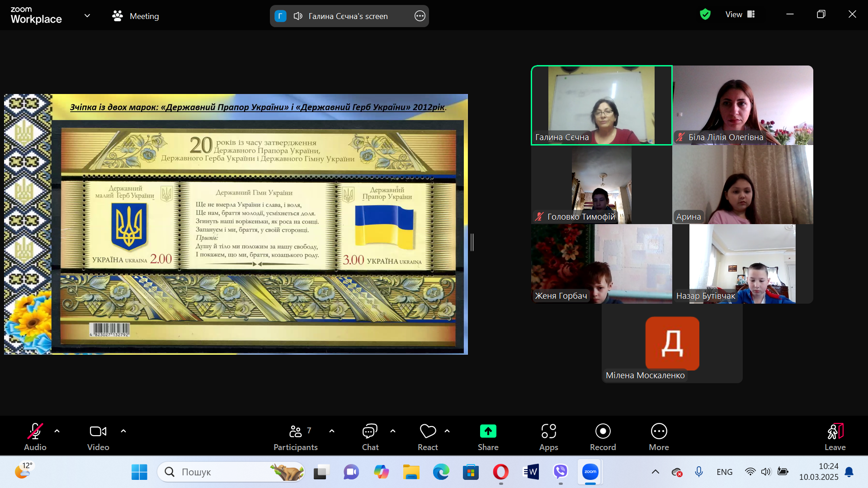The image size is (868, 488).
Task: Select Арина video tile
Action: coord(743,184)
